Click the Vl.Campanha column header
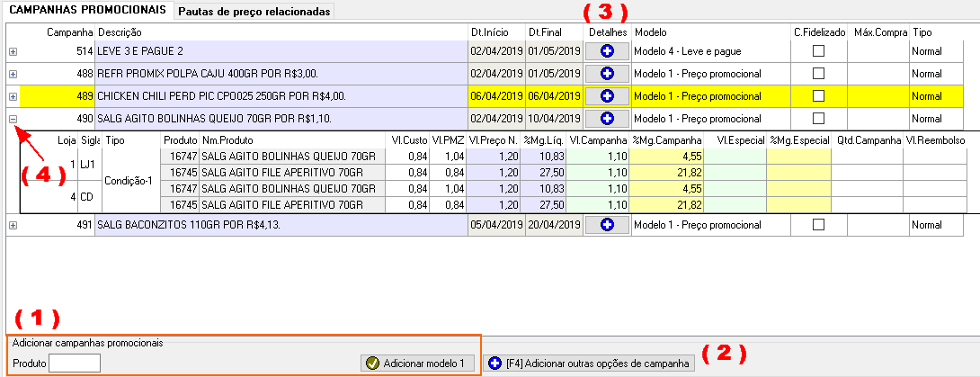 tap(598, 140)
